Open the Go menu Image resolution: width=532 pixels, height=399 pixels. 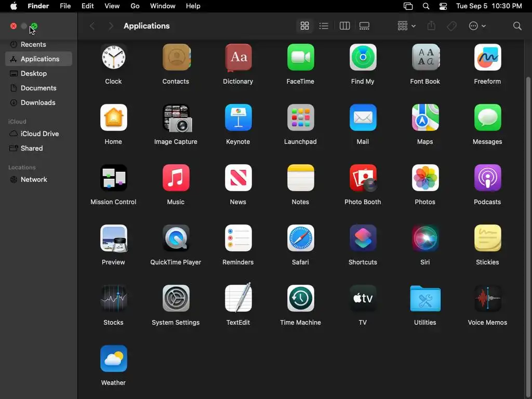click(x=135, y=6)
